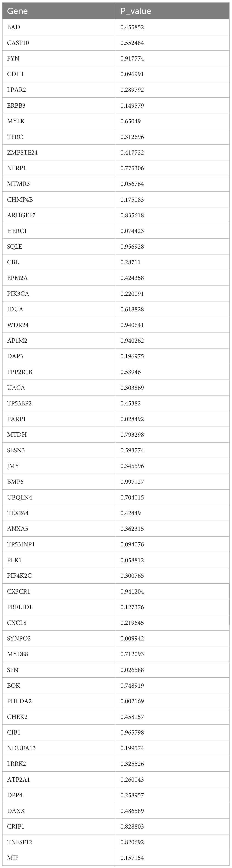The width and height of the screenshot is (232, 868).
Task: Click the FYN row P-value 0.917774
Action: (x=132, y=59)
